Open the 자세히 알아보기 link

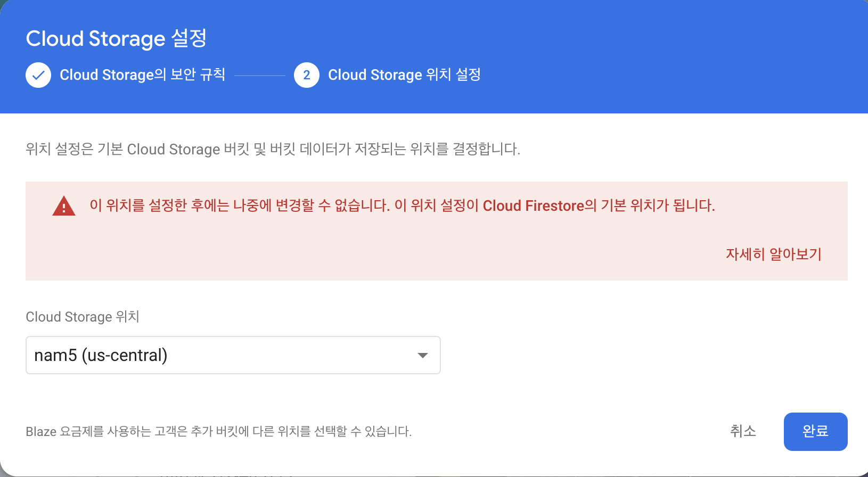point(774,254)
